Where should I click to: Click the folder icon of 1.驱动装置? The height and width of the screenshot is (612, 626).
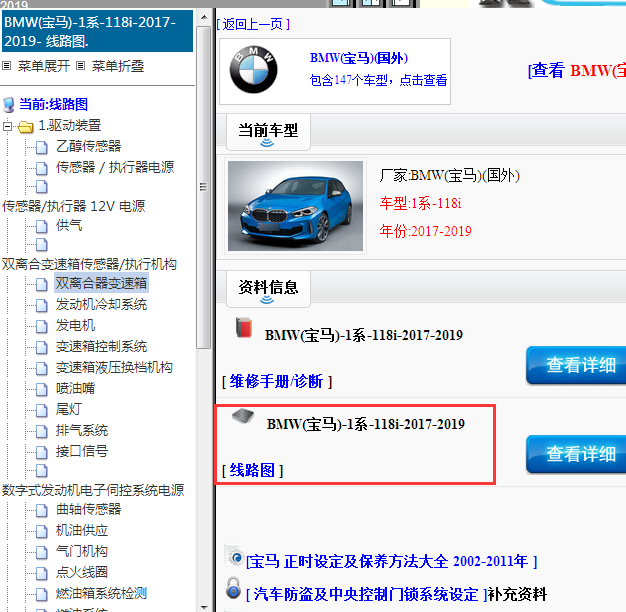coord(26,127)
